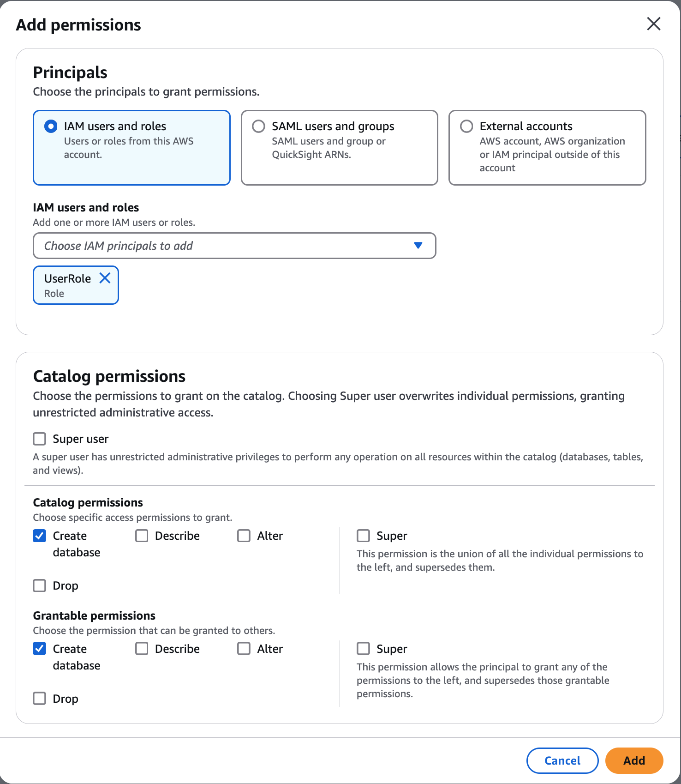Screen dimensions: 681x784
Task: Check Drop under Catalog permissions
Action: pos(39,585)
